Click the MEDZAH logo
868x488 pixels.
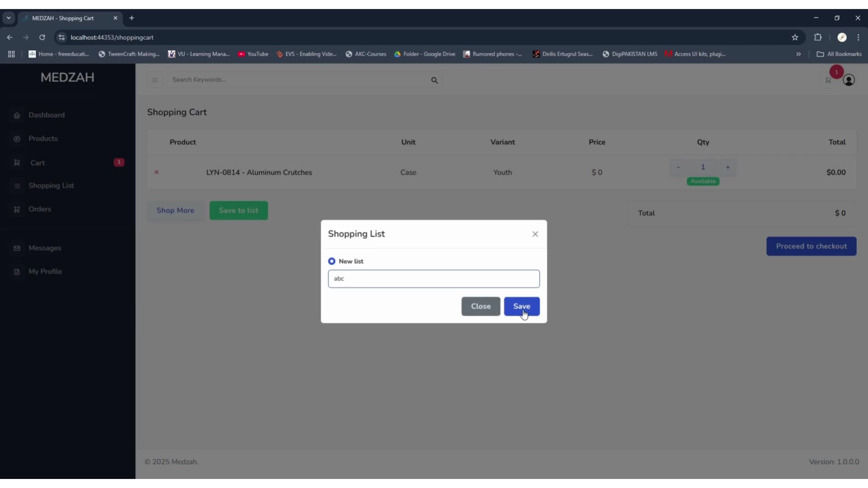pos(67,77)
